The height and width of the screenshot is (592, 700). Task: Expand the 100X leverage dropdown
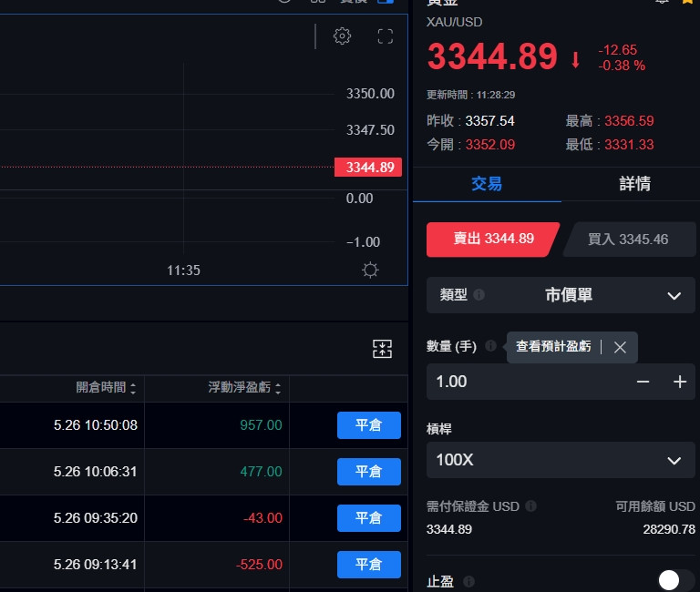(x=561, y=460)
